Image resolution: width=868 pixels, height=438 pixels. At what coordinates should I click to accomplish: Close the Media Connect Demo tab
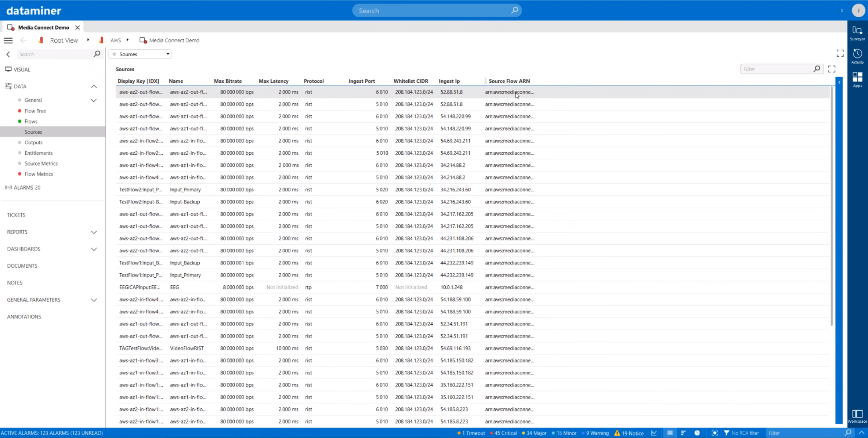pos(78,27)
